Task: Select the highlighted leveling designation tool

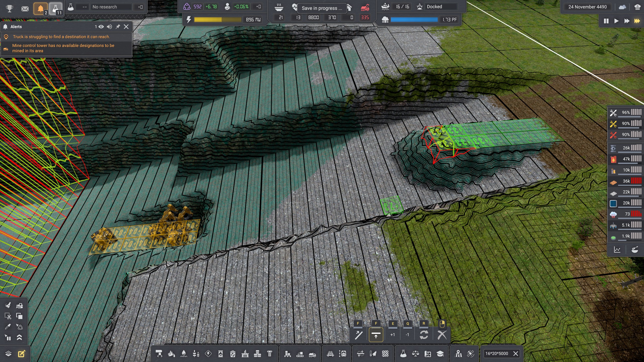Action: pyautogui.click(x=376, y=335)
